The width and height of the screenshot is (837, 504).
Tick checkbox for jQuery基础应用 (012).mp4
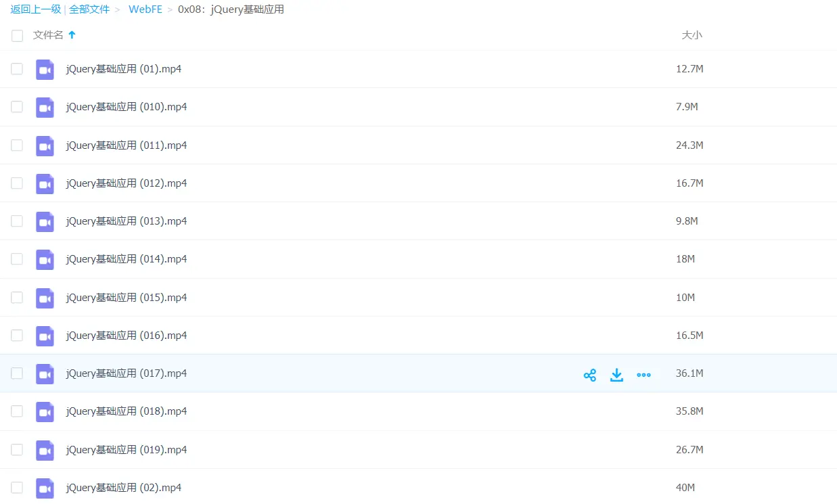click(x=17, y=183)
